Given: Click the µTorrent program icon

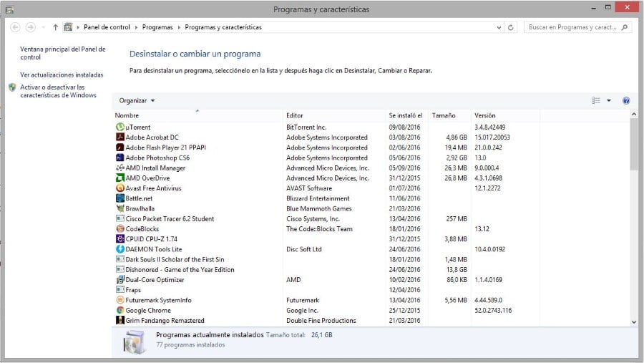Looking at the screenshot, I should [x=120, y=127].
